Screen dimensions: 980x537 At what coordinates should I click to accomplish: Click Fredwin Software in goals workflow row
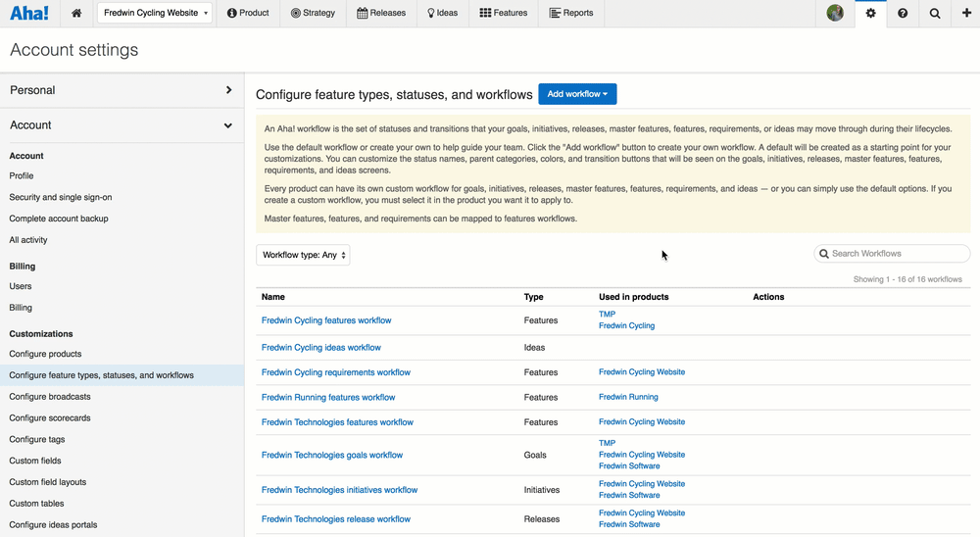coord(629,466)
